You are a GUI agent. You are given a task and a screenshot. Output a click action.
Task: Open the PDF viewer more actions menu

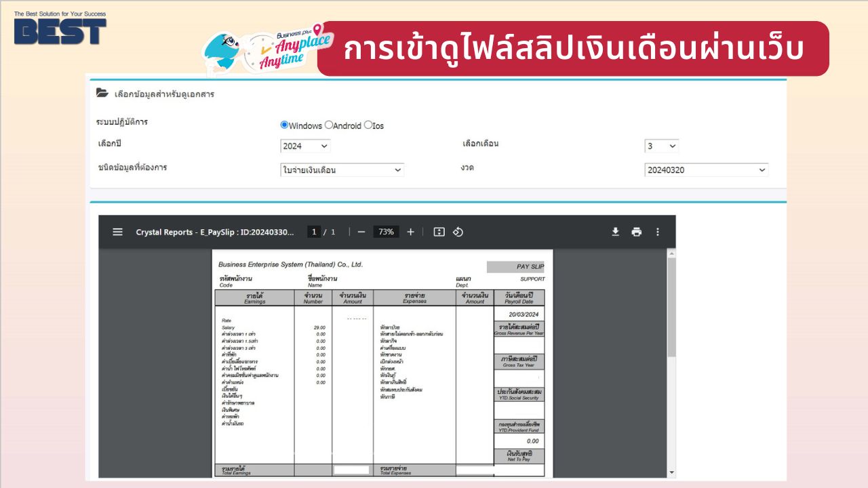(657, 232)
